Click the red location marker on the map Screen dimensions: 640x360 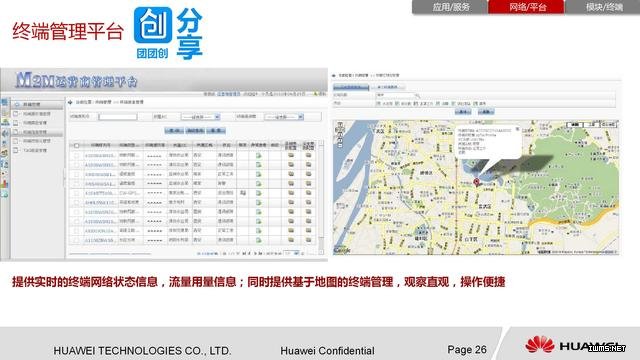(476, 182)
